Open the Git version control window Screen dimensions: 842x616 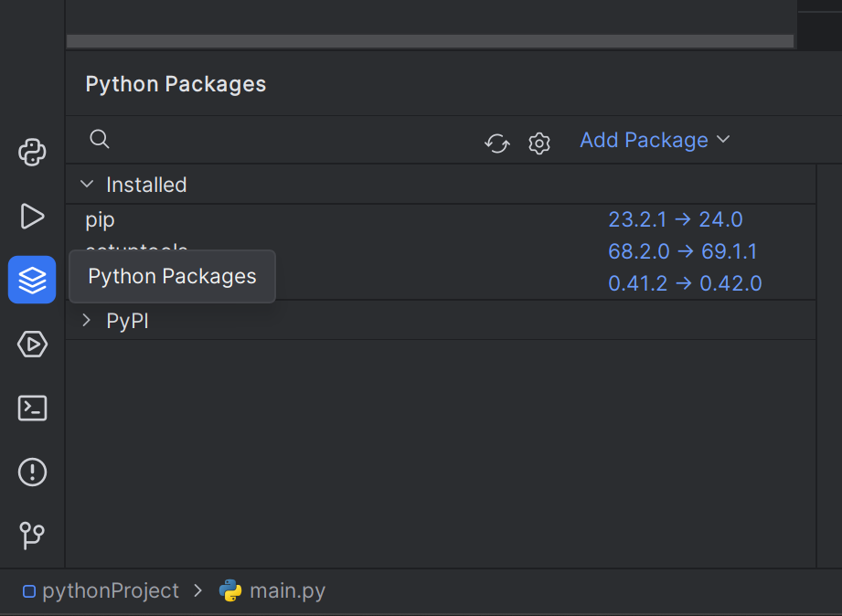(32, 535)
